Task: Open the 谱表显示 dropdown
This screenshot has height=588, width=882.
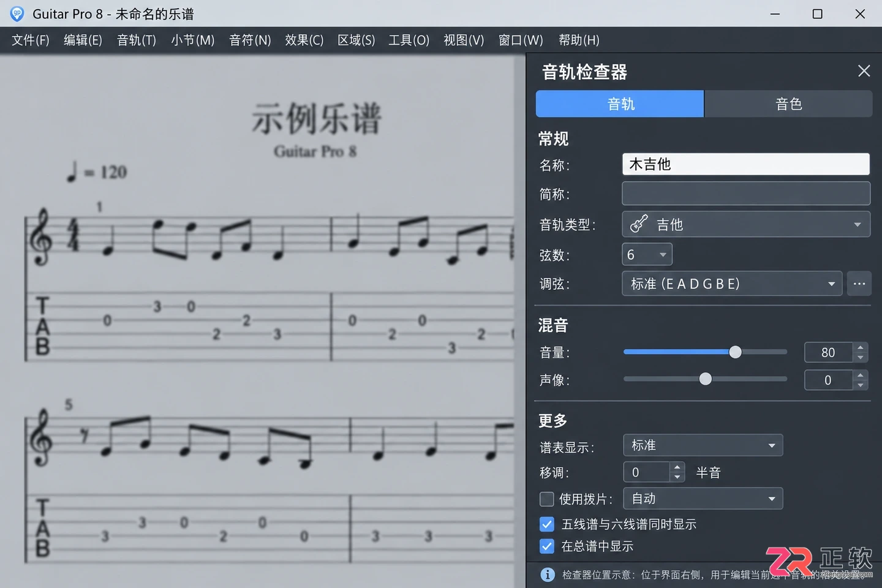Action: click(x=703, y=445)
